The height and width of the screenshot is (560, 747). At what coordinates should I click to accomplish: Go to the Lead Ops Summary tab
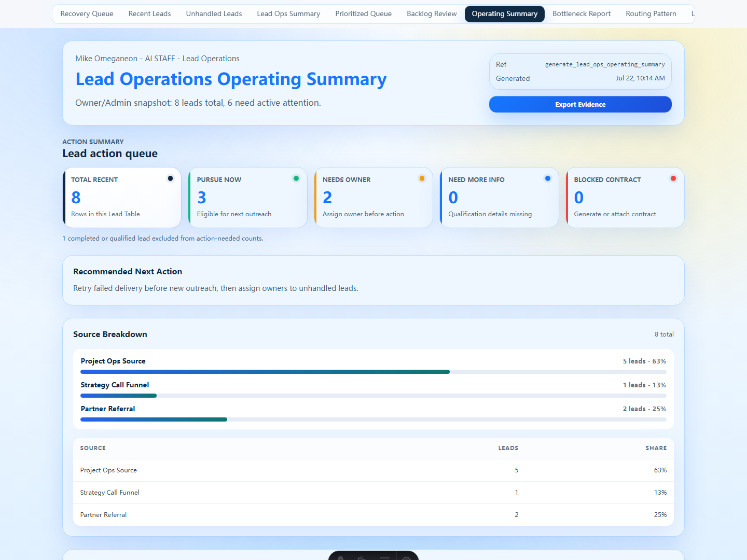click(x=288, y=14)
